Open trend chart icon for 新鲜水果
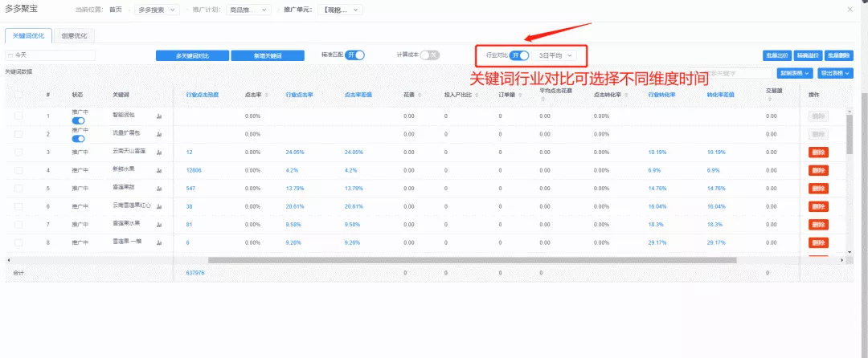 point(159,171)
